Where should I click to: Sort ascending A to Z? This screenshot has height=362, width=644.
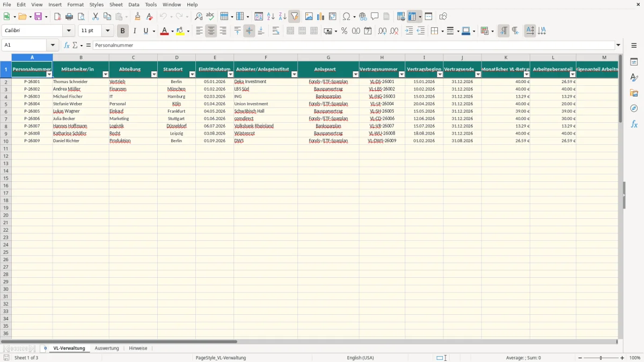271,17
